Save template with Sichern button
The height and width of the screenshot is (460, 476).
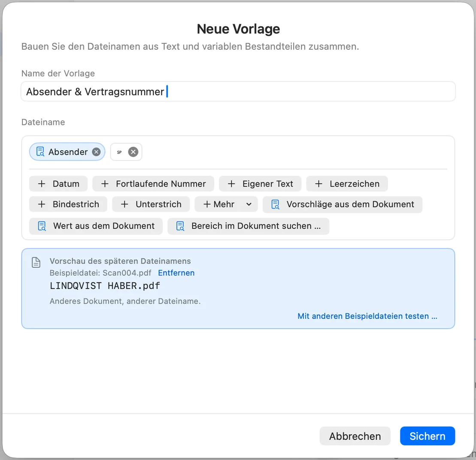coord(427,436)
